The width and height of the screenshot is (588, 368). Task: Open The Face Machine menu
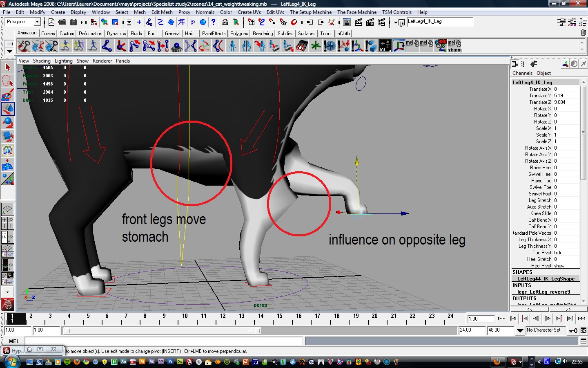coord(357,12)
